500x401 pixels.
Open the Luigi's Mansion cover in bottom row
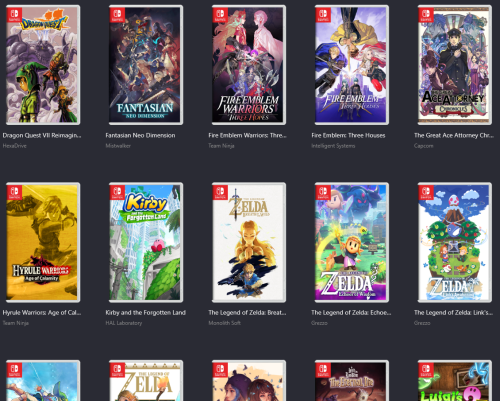(x=455, y=380)
